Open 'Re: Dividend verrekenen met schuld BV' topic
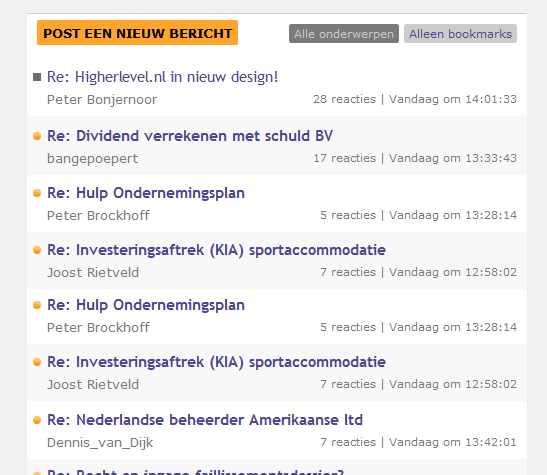Viewport: 547px width, 475px height. (x=190, y=136)
